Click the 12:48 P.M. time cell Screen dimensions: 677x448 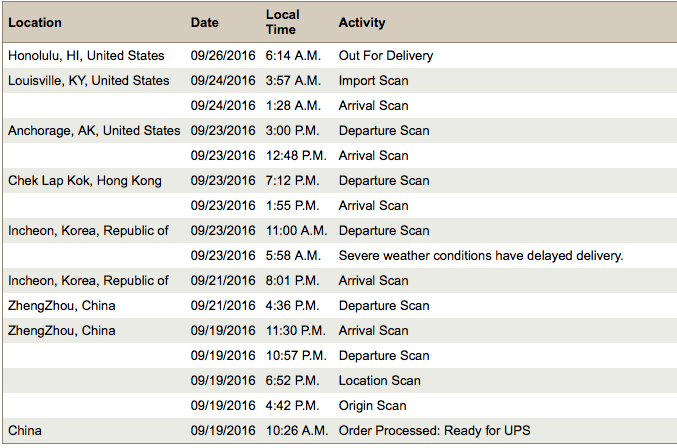(296, 156)
